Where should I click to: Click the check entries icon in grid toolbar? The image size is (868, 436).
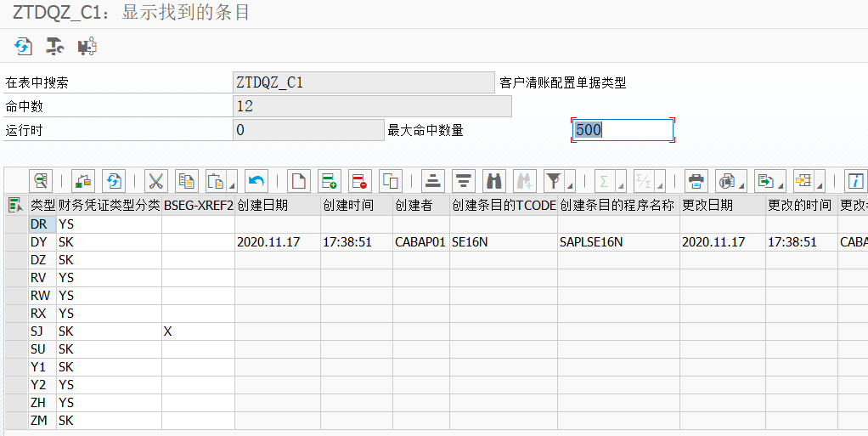(x=83, y=181)
